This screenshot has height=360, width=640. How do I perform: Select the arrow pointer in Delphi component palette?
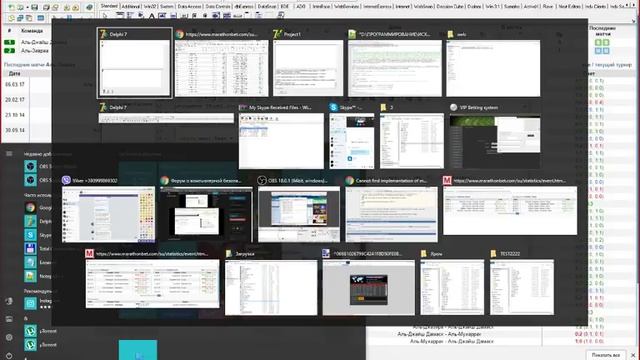click(105, 16)
